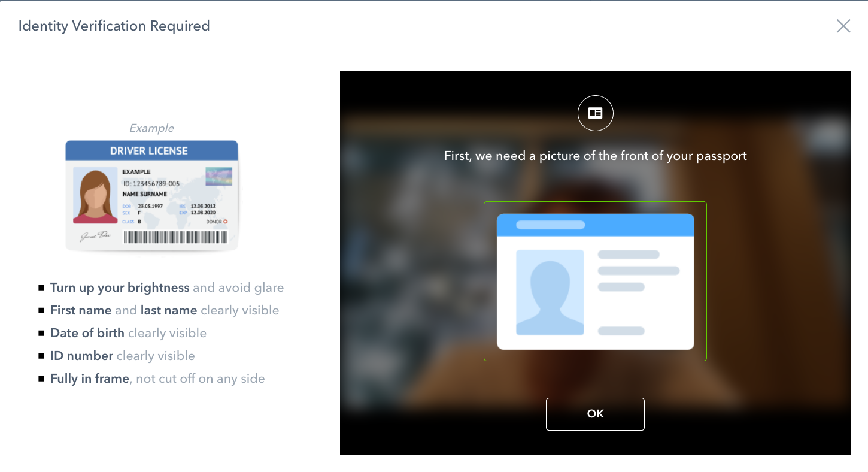Click the OK button
Viewport: 868px width, 472px height.
595,414
